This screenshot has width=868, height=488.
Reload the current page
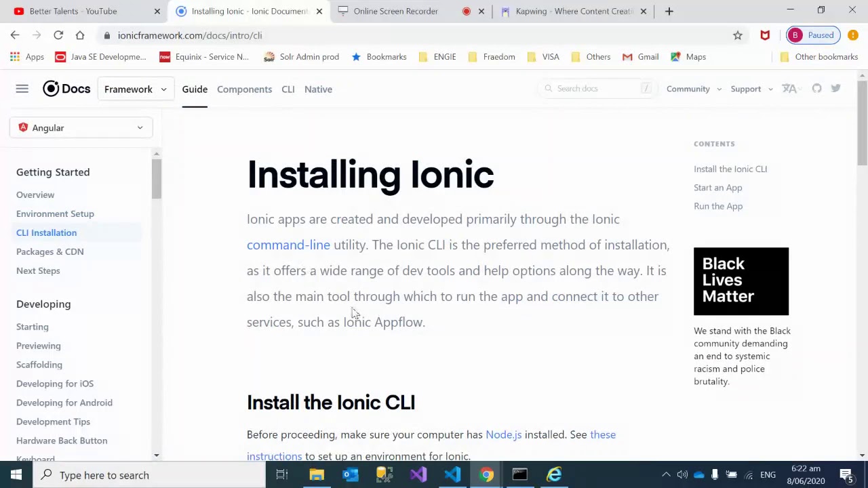click(58, 35)
